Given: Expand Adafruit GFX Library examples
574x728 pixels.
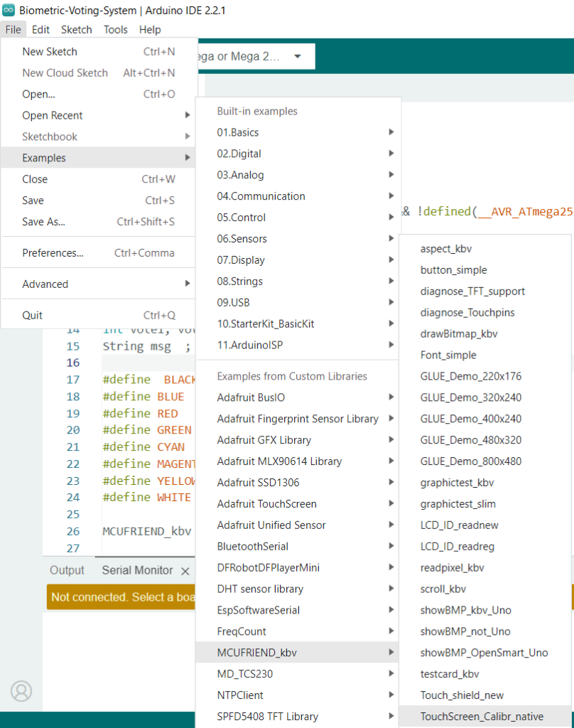Looking at the screenshot, I should pos(298,440).
